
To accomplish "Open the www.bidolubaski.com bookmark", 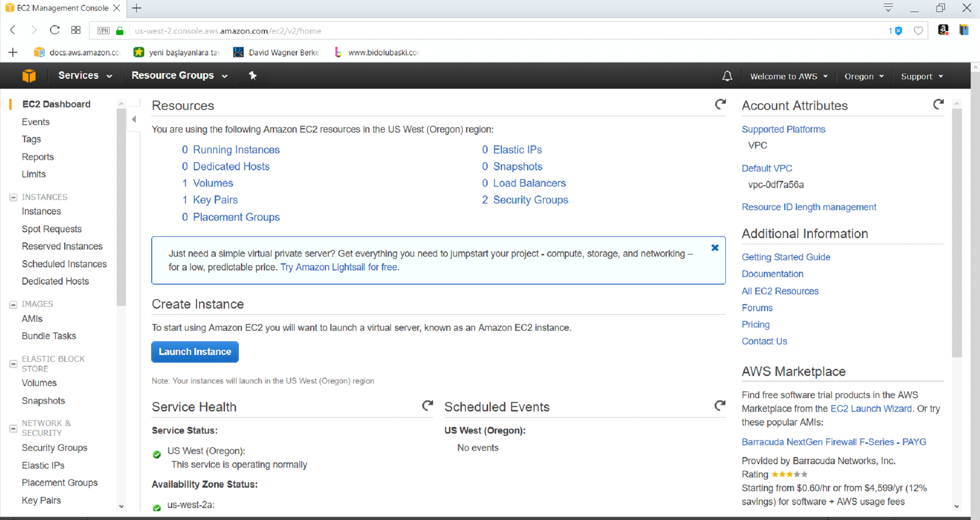I will click(x=376, y=52).
